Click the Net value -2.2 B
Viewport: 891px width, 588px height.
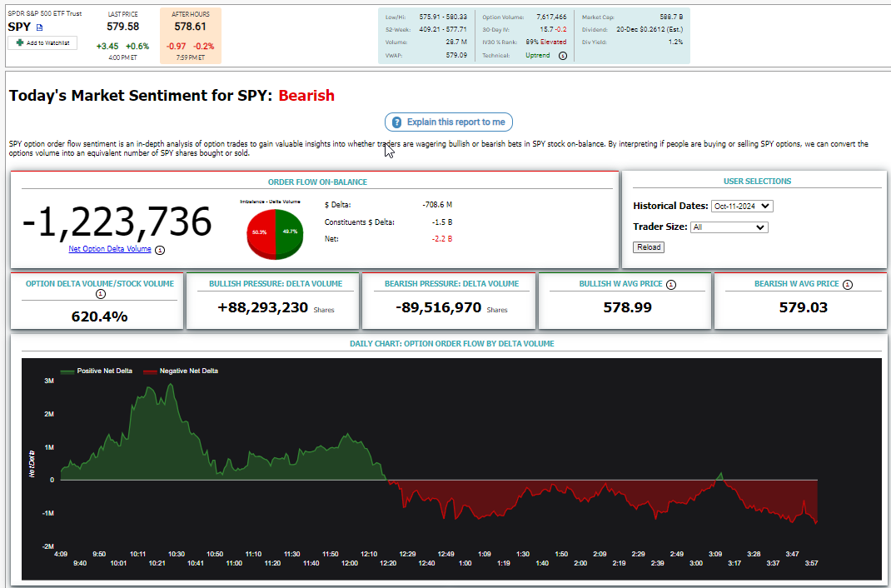click(442, 238)
